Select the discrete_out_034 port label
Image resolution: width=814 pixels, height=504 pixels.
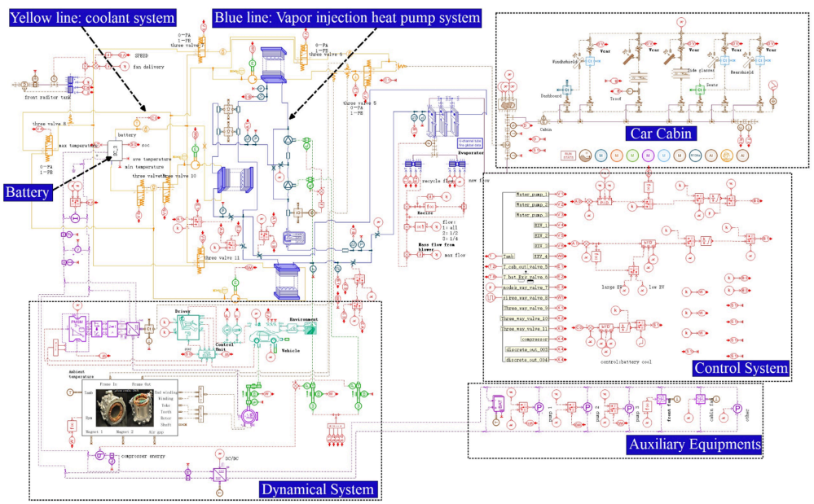pos(527,359)
